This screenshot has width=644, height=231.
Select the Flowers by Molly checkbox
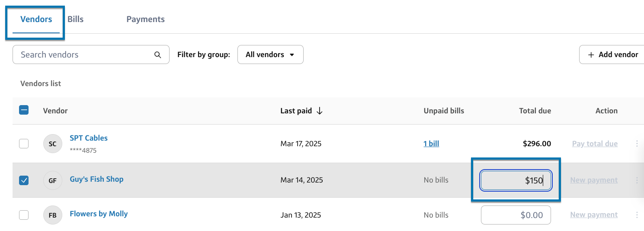click(x=24, y=215)
